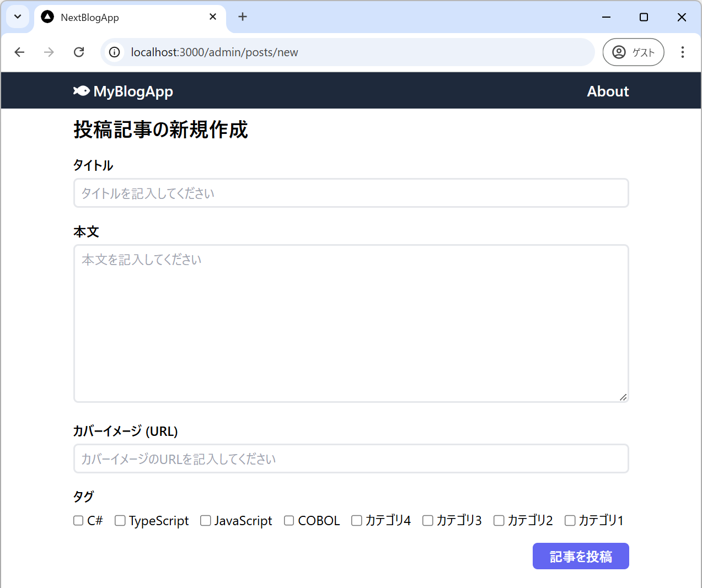The width and height of the screenshot is (702, 588).
Task: Expand the tab search dropdown chevron
Action: (18, 17)
